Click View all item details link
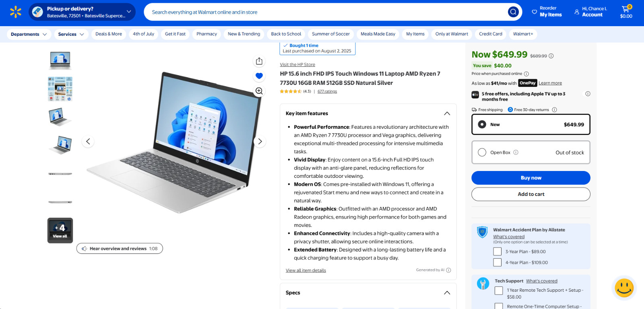 [306, 270]
